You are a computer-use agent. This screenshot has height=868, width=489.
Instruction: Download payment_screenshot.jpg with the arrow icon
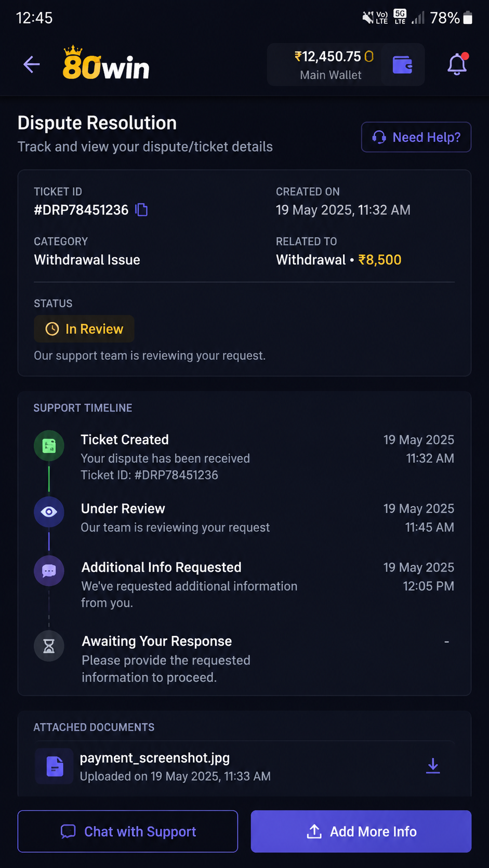click(433, 766)
